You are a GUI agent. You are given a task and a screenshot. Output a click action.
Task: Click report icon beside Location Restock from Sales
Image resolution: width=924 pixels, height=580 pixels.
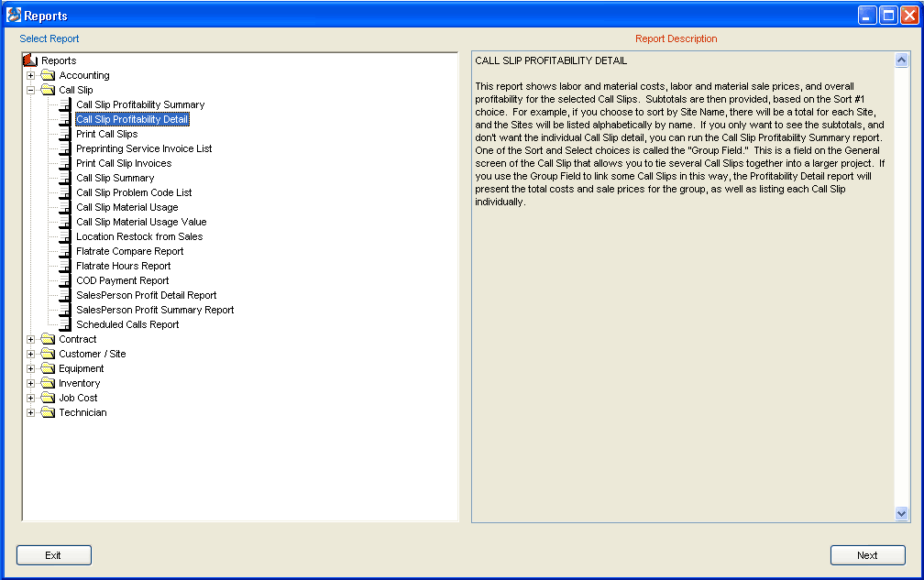pos(65,236)
